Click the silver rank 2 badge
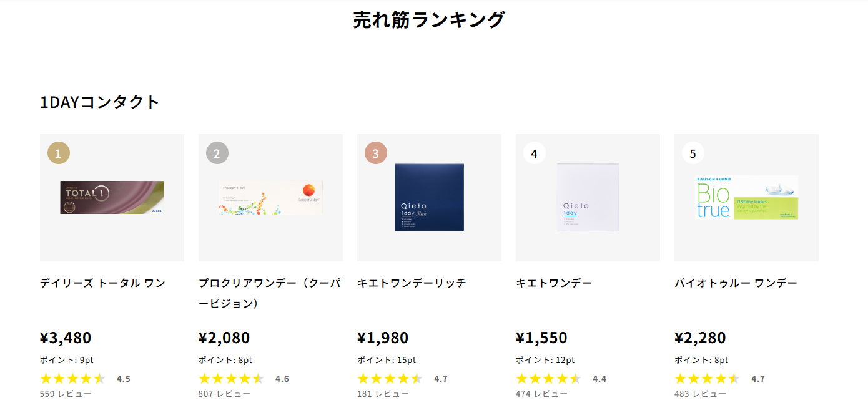Viewport: 868px width, 413px height. (217, 153)
